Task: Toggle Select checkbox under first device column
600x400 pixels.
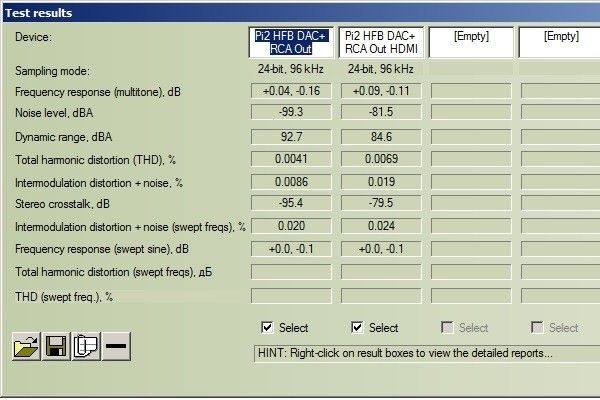Action: [x=267, y=328]
